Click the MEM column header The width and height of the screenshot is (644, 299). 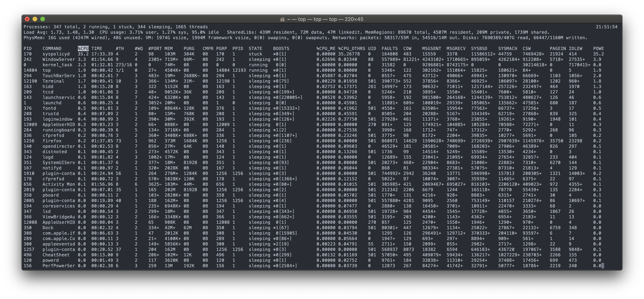168,48
